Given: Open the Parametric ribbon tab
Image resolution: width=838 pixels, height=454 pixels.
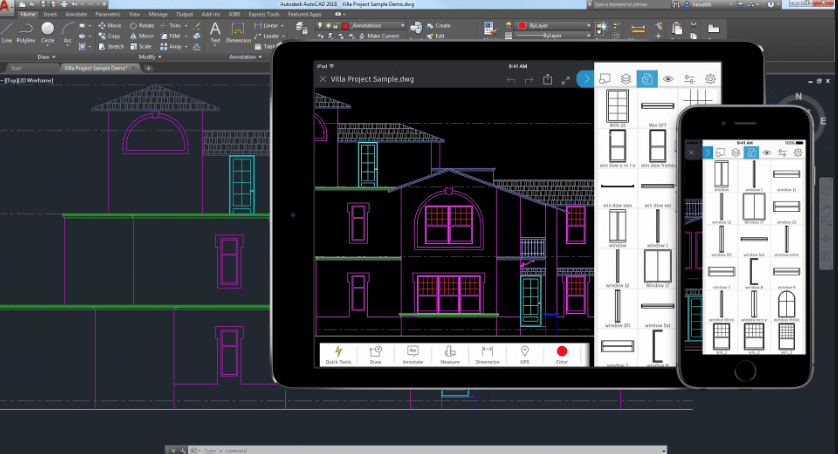Looking at the screenshot, I should 107,14.
